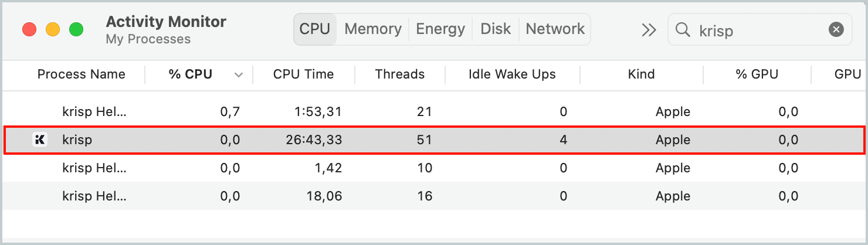Switch to the Memory tab
Viewport: 868px width, 245px height.
[x=373, y=29]
